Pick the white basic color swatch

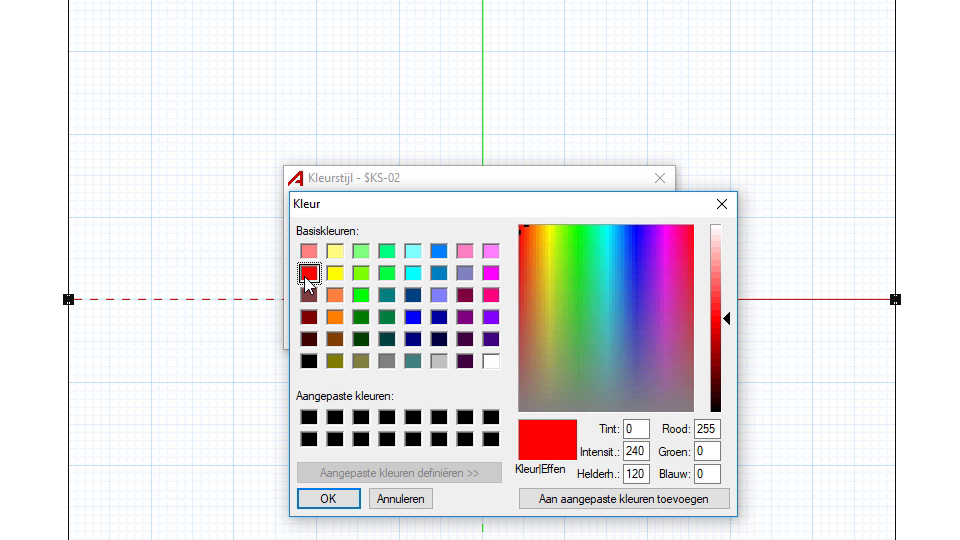pyautogui.click(x=491, y=361)
